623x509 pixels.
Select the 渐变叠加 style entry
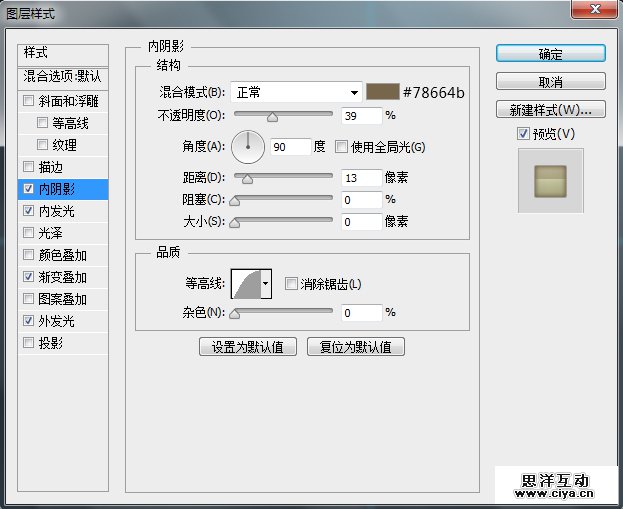62,277
